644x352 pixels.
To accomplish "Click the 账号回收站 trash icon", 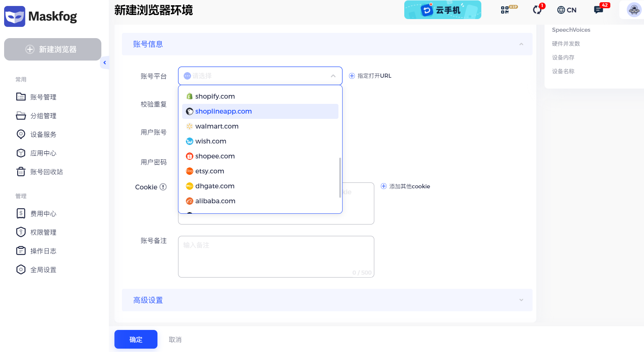I will (21, 172).
